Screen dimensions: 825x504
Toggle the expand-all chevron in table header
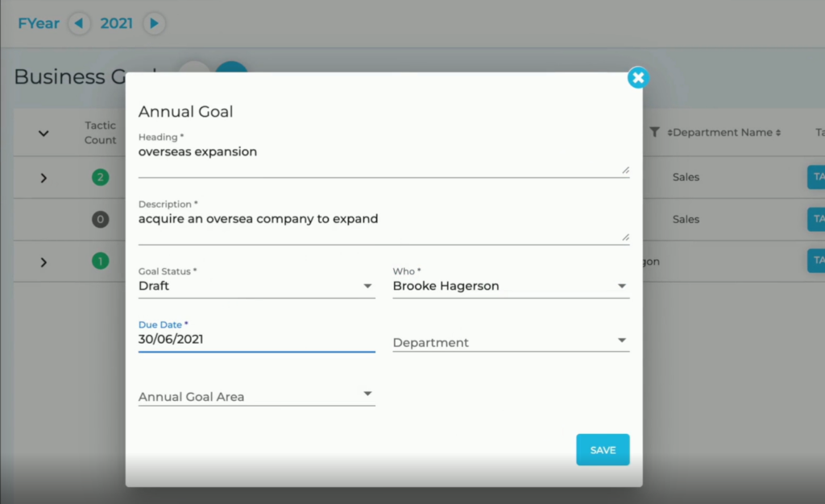[44, 134]
